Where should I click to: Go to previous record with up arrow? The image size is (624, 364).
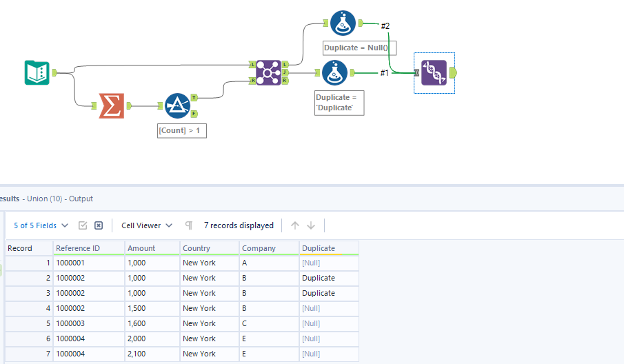(x=295, y=225)
